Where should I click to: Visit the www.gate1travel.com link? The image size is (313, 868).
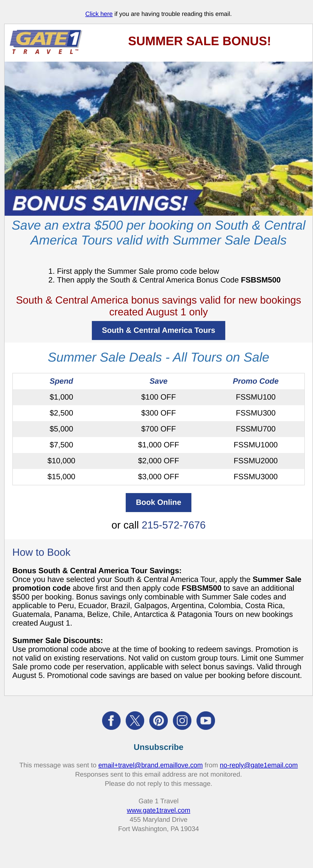pyautogui.click(x=159, y=810)
